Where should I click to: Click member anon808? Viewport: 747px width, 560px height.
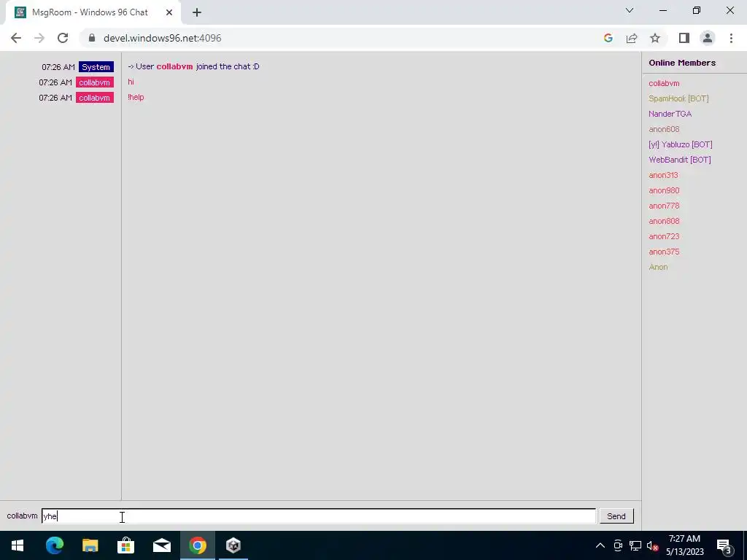click(x=664, y=221)
